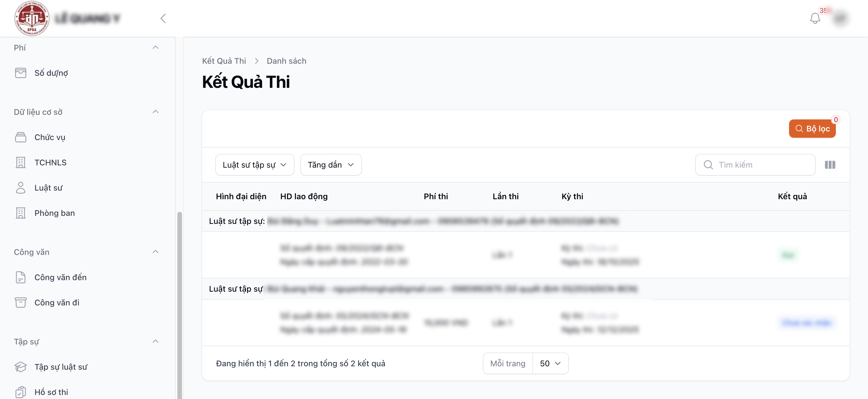Open the Phòng ban menu item

tap(54, 213)
